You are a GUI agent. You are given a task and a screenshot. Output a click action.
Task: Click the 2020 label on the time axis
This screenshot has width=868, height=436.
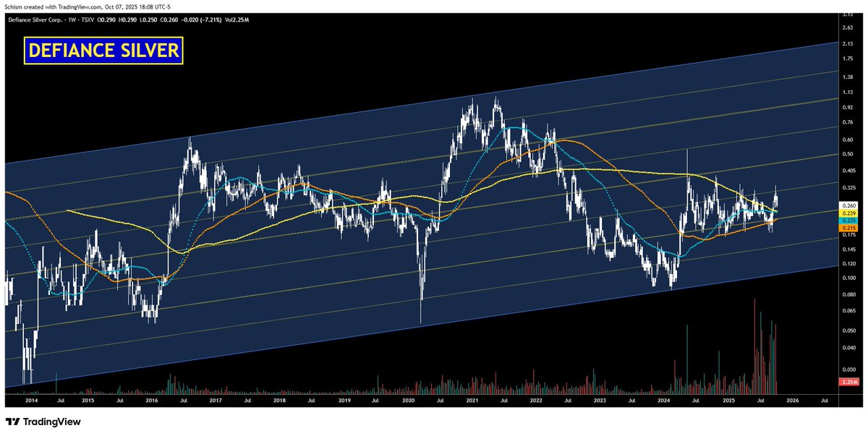pos(408,399)
